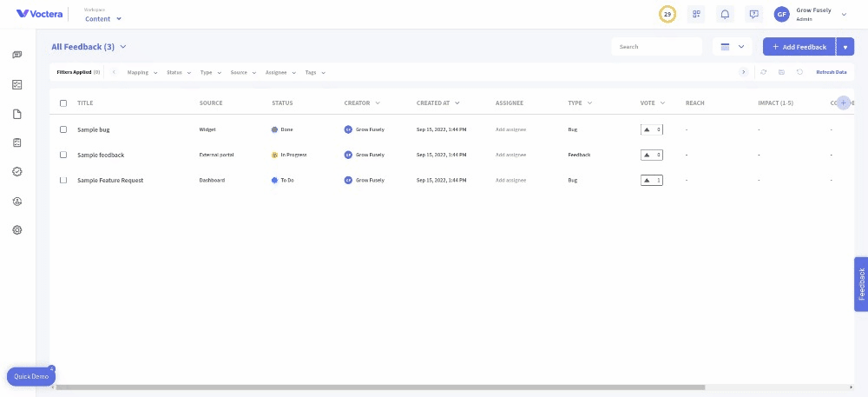Open the checklist tasks sidebar icon

pos(17,85)
